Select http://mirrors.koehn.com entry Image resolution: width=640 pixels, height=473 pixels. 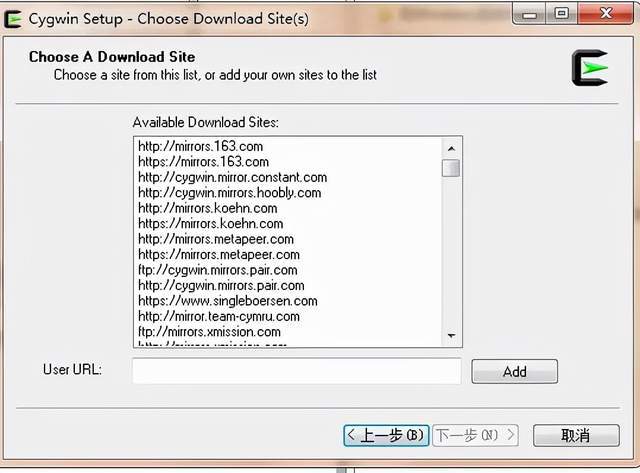pos(207,208)
